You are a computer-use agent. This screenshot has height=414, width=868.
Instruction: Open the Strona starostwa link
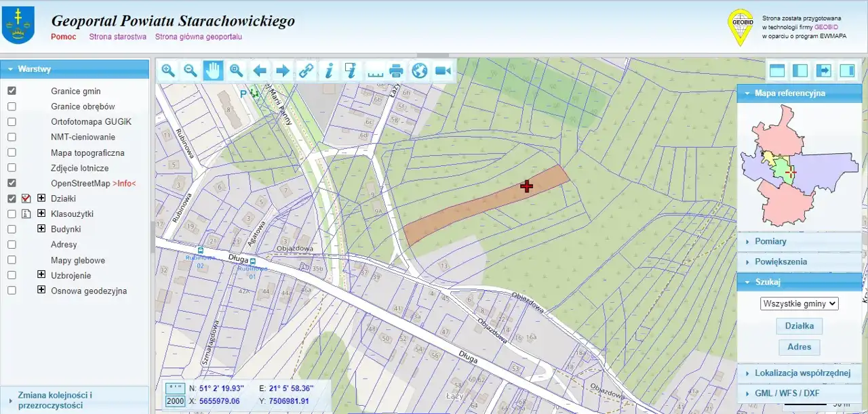(x=117, y=37)
